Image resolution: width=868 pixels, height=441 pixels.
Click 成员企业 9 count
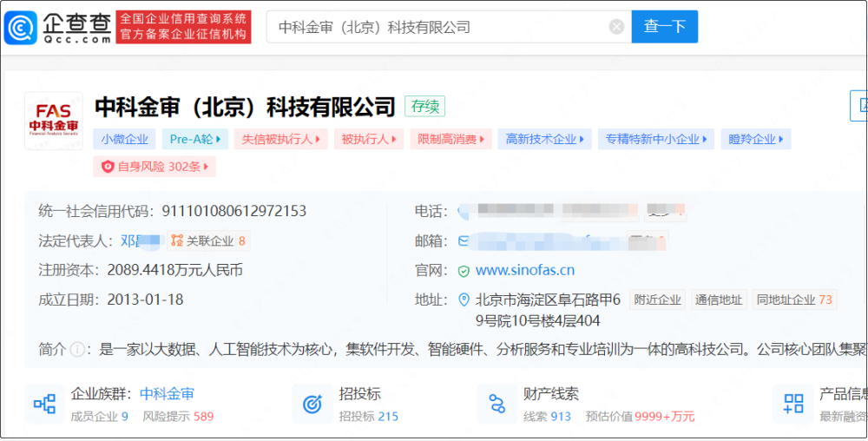[100, 417]
